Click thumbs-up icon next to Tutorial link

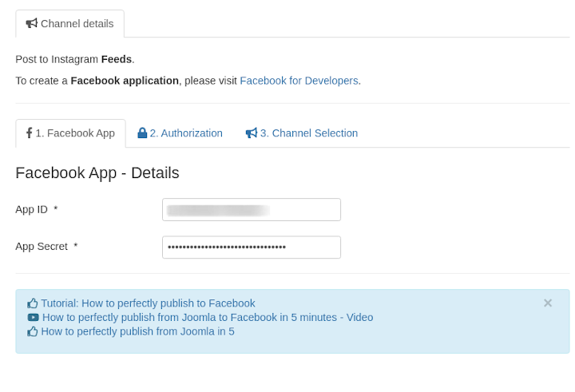tap(32, 303)
